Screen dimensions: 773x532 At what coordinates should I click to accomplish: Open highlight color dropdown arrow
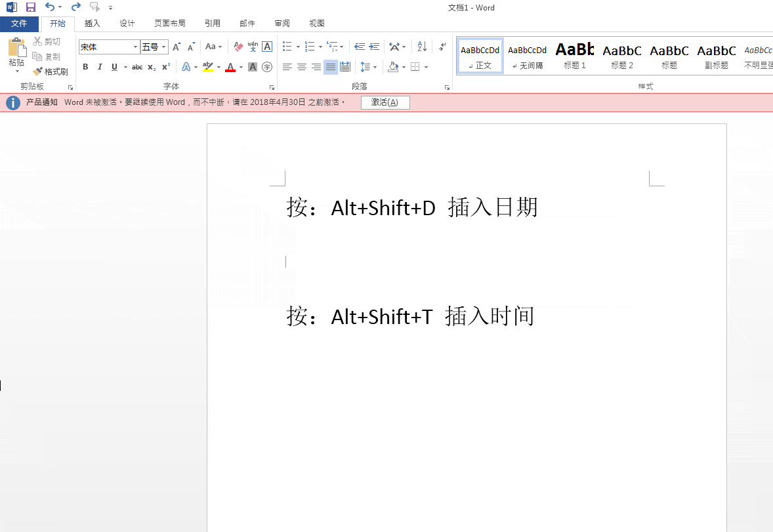click(219, 67)
